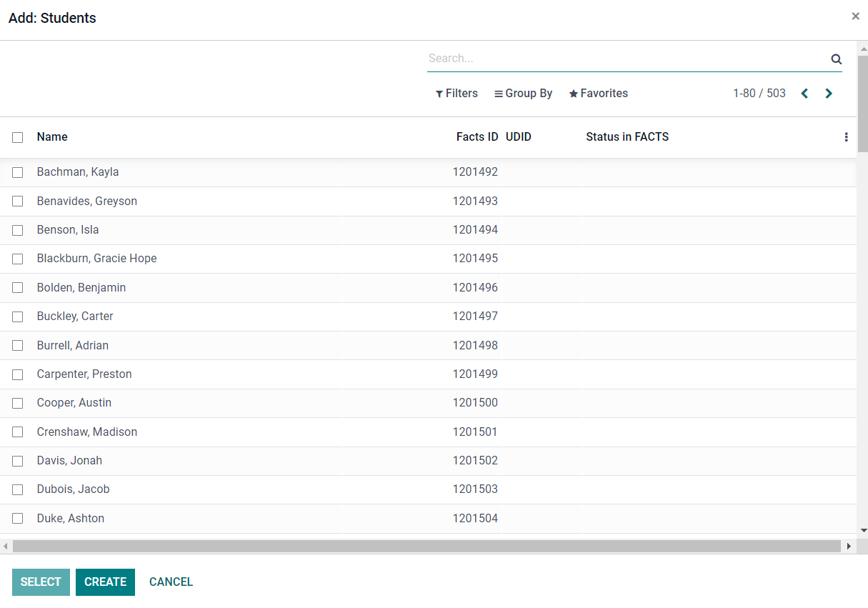Close the Add: Students dialog
The width and height of the screenshot is (868, 608).
point(855,16)
